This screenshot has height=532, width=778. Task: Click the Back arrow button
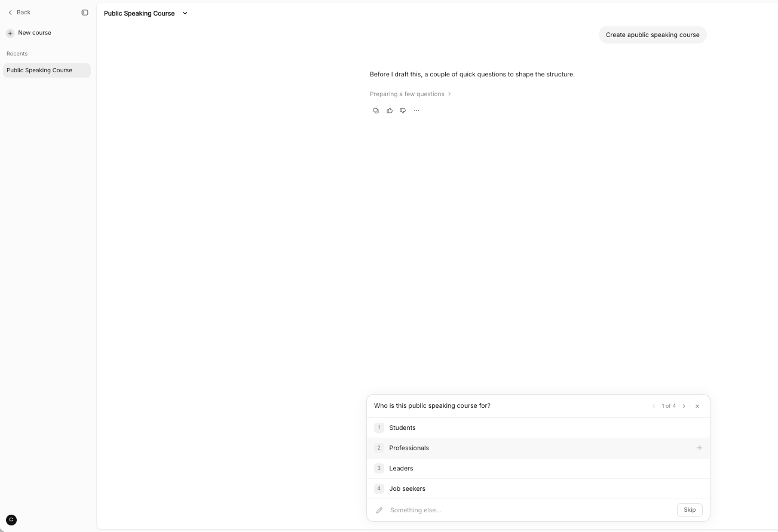click(x=19, y=13)
